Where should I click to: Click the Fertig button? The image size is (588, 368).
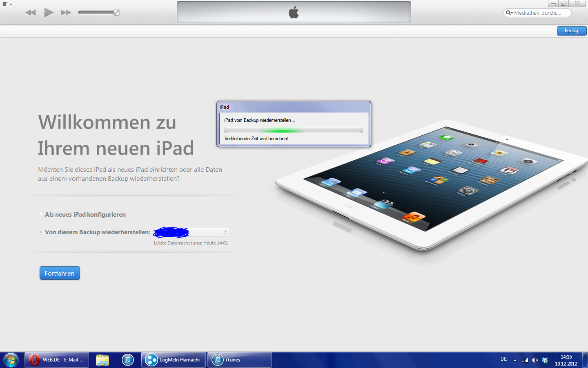[x=572, y=31]
